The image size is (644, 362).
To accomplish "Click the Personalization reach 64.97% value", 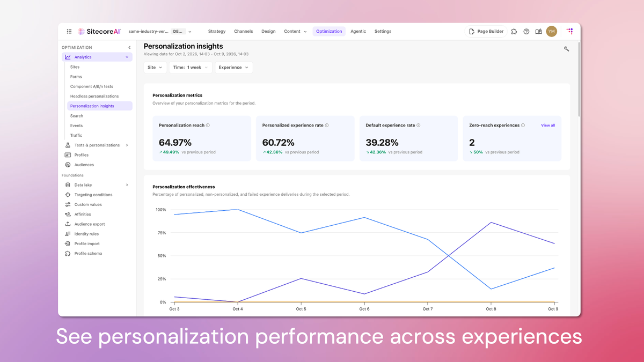I will [175, 143].
